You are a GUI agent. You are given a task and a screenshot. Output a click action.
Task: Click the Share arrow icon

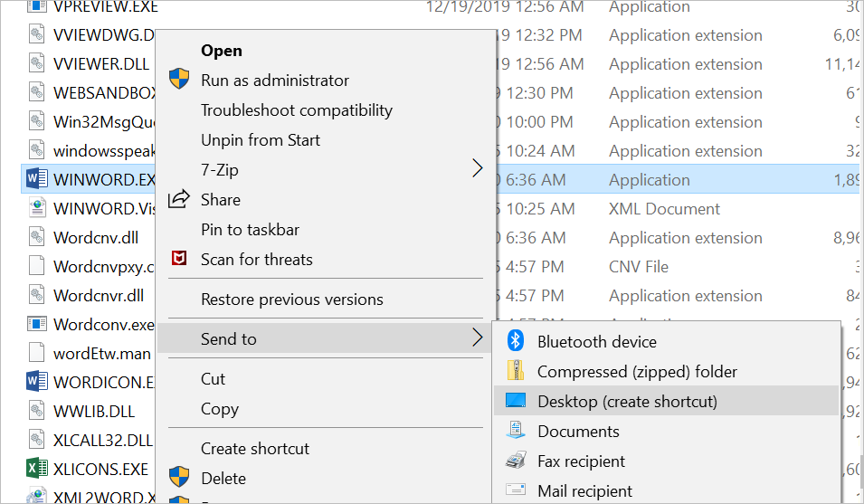(179, 199)
